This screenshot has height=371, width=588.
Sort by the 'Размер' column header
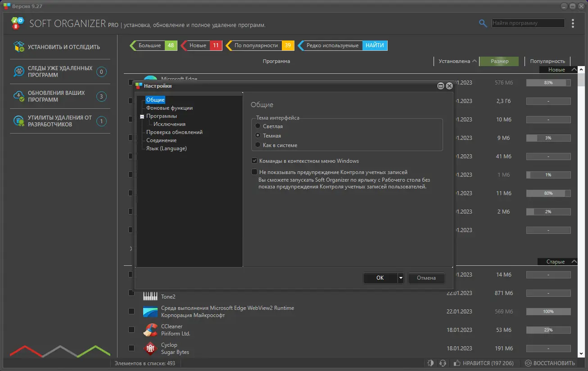499,61
